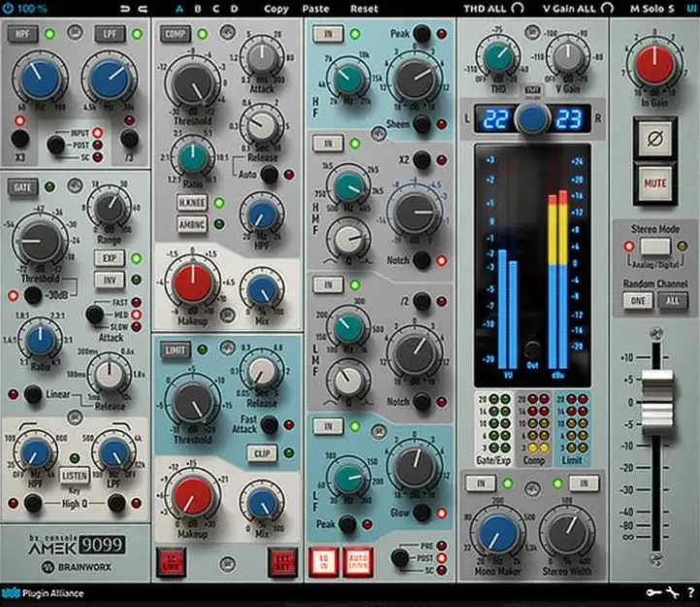
Task: Toggle the LPF filter button
Action: [110, 34]
